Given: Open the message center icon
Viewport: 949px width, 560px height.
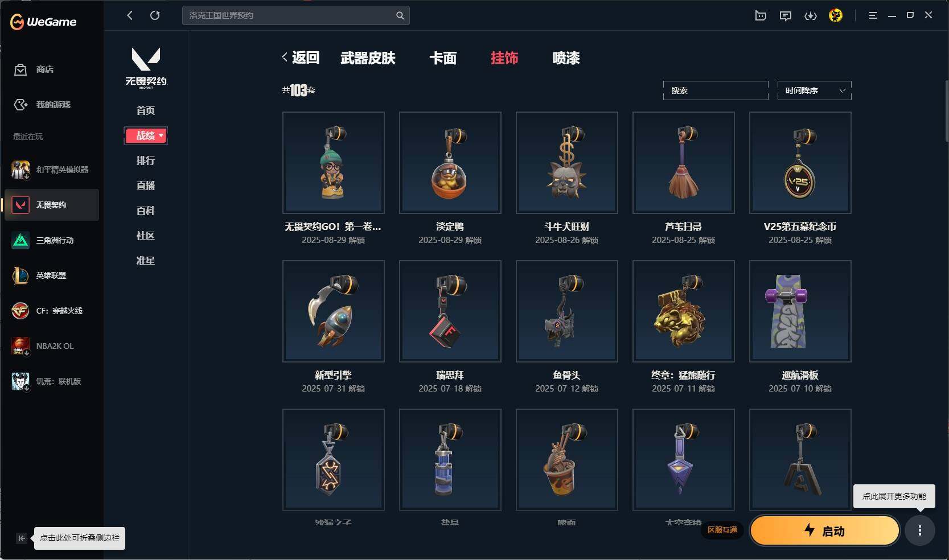Looking at the screenshot, I should click(786, 15).
